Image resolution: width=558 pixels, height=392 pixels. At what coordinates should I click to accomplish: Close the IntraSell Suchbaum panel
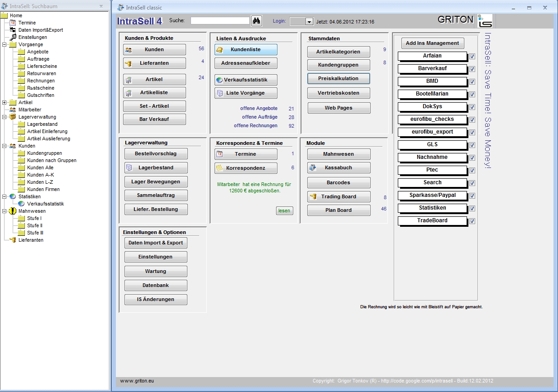101,6
